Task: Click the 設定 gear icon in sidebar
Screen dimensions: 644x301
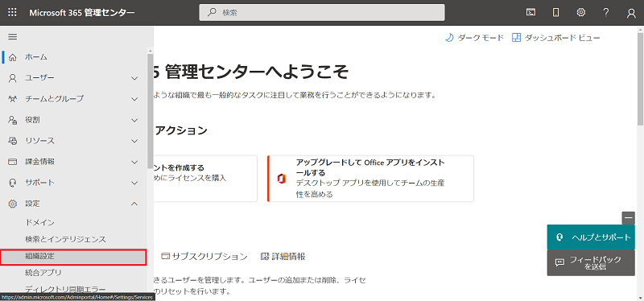Action: click(x=13, y=204)
